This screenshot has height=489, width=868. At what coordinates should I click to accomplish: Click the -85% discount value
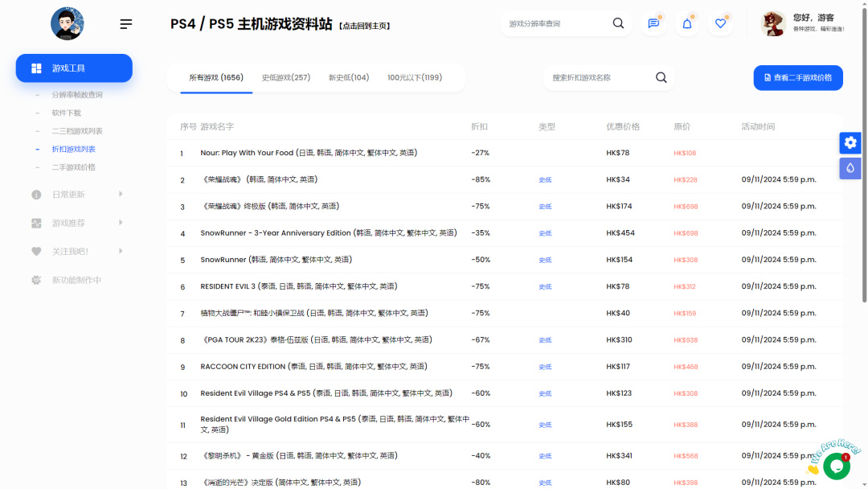481,179
